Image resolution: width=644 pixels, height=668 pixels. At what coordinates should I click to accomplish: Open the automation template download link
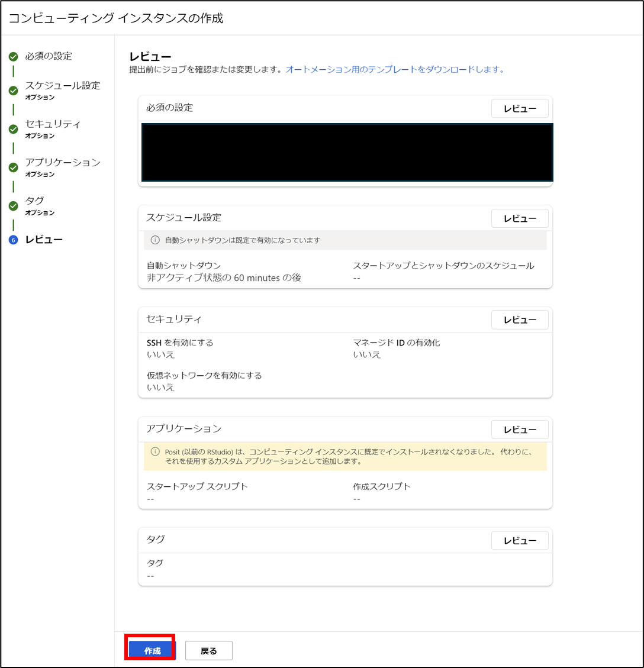coord(395,69)
